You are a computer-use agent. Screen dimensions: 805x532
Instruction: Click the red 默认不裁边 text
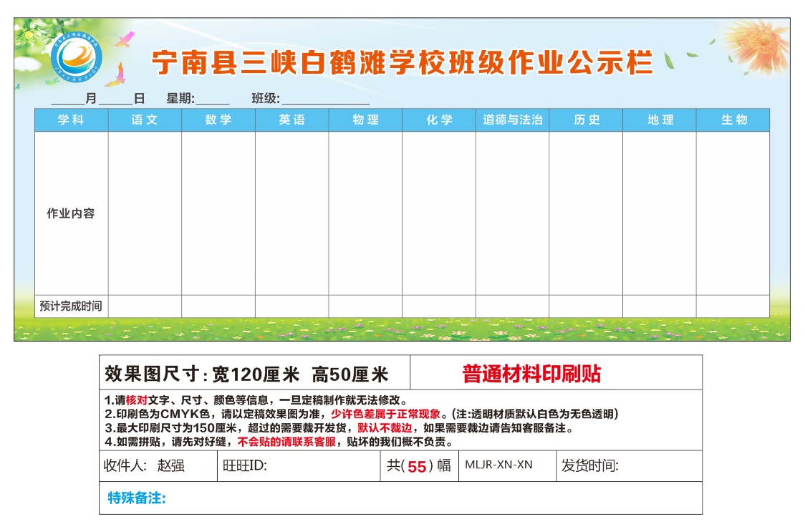pos(385,427)
